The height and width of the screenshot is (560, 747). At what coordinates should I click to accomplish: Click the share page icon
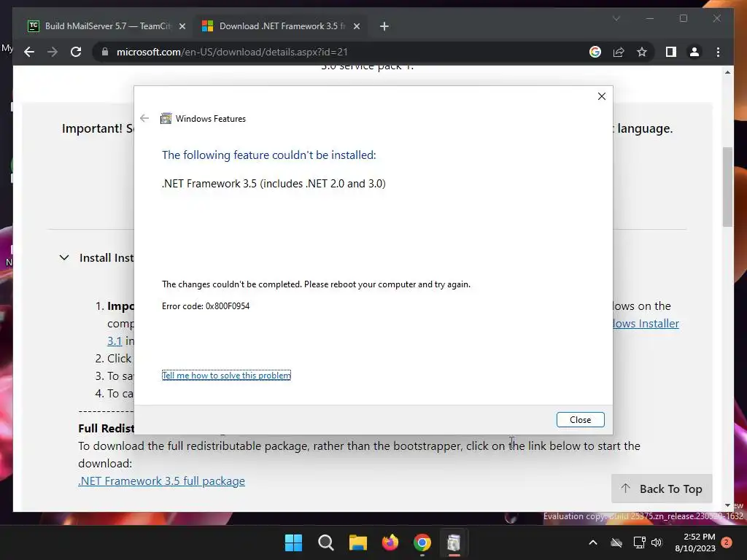(x=619, y=52)
